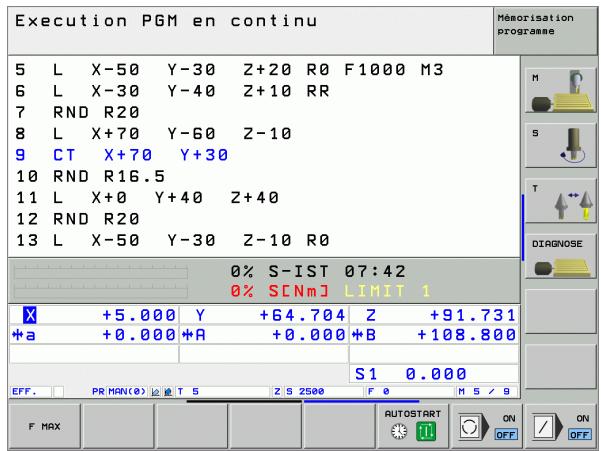
Task: Select program line 13 L X-50 Y-30 Z-10
Action: [172, 241]
